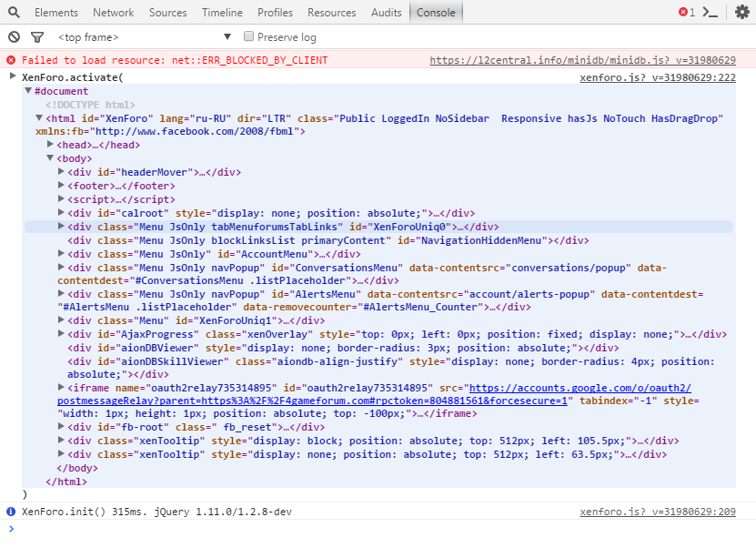Select the Console tab
The width and height of the screenshot is (756, 548).
pos(436,13)
